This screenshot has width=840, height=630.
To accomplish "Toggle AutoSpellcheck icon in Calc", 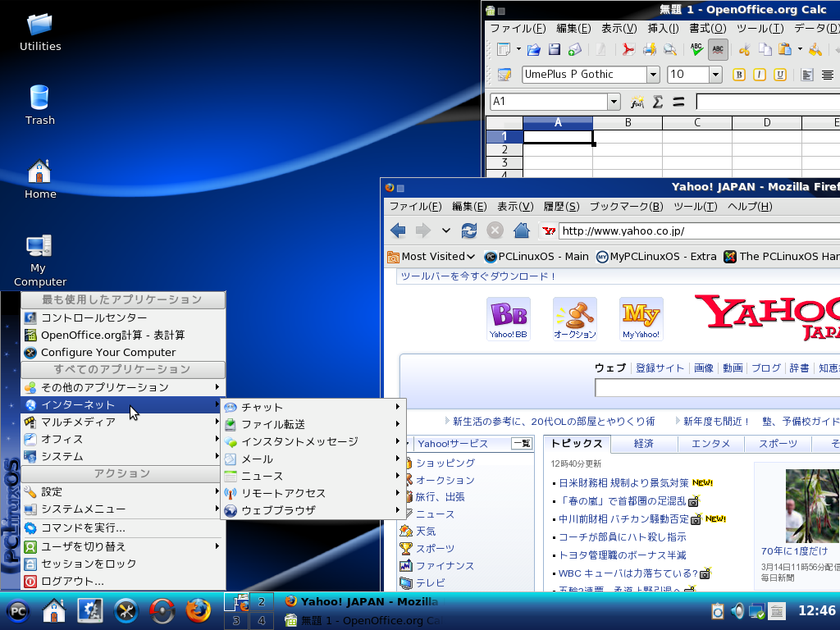I will [718, 50].
